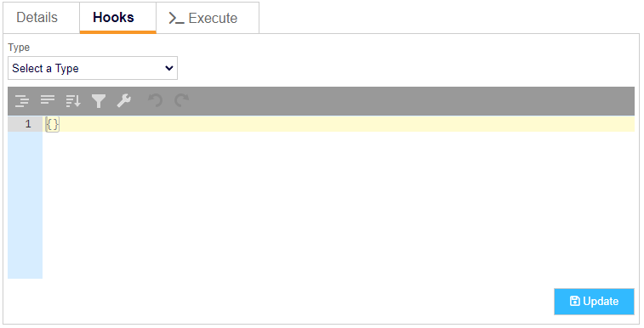Open the Select a Type dropdown

93,68
